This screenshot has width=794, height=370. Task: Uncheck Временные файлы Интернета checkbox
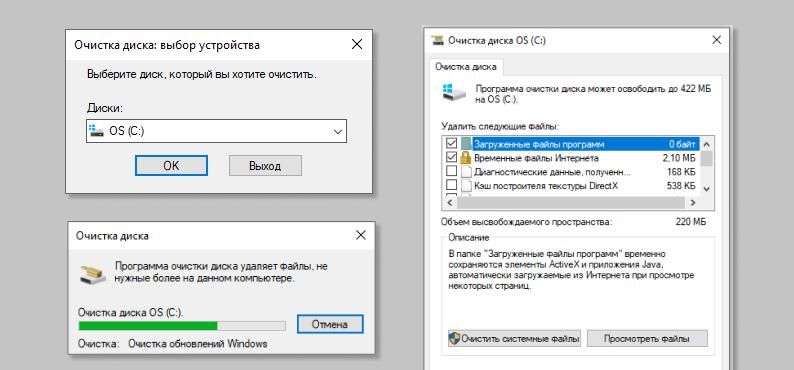451,157
